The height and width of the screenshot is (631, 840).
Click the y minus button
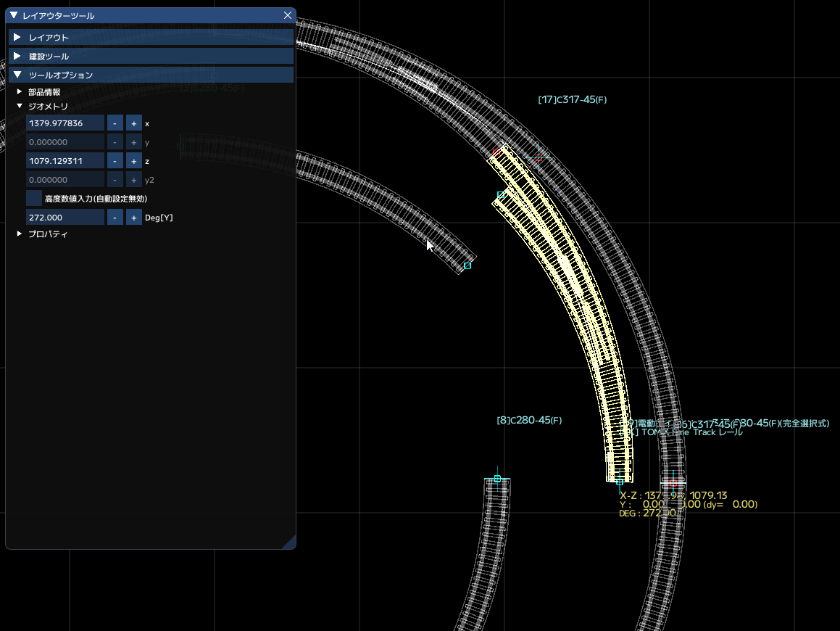point(115,142)
